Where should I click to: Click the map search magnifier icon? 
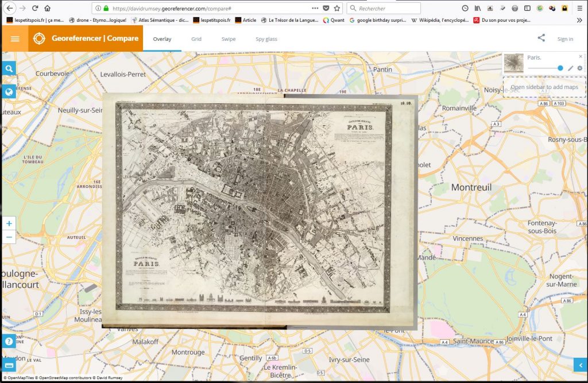(x=9, y=68)
